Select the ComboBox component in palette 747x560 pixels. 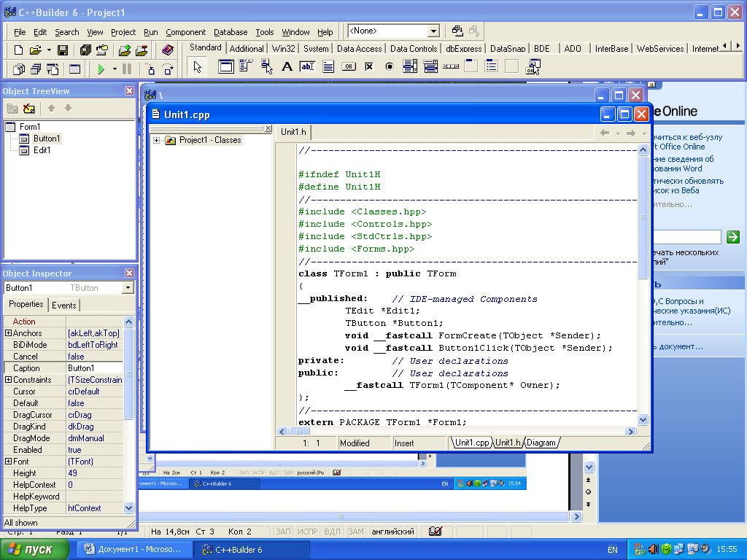pyautogui.click(x=430, y=66)
